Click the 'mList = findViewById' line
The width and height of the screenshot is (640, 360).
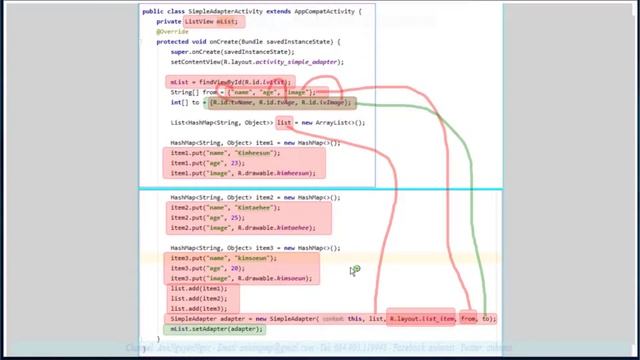click(x=231, y=82)
